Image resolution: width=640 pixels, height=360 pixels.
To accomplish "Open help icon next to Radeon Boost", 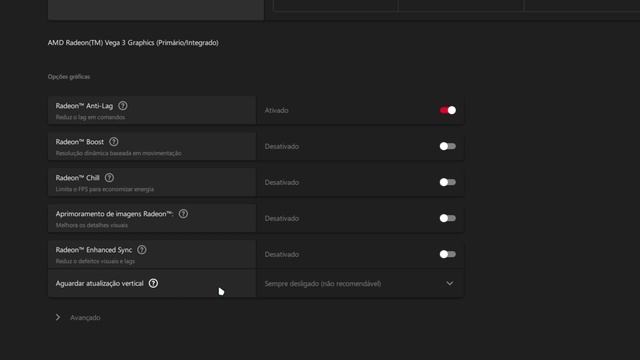I will point(114,142).
